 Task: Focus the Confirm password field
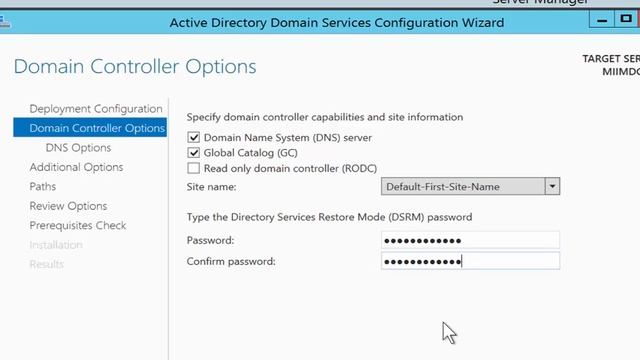[x=470, y=261]
